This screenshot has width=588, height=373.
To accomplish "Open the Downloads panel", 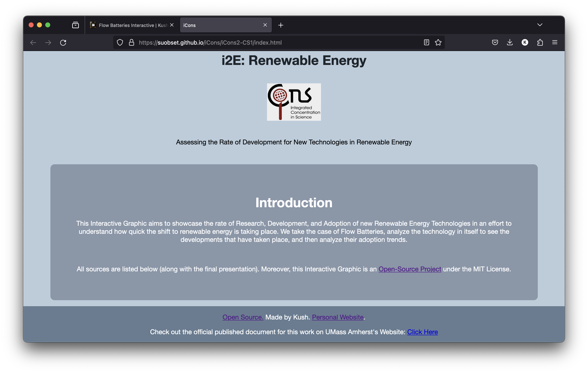I will 510,43.
